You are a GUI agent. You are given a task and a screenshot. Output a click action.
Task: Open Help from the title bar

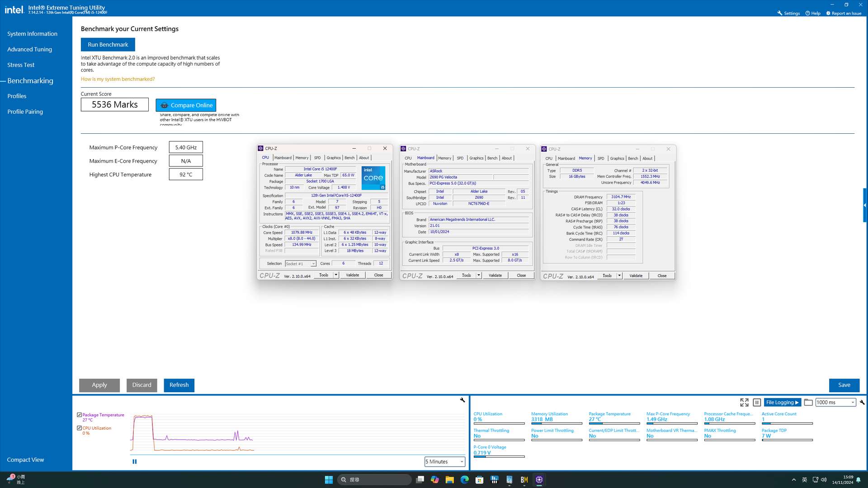coord(813,13)
